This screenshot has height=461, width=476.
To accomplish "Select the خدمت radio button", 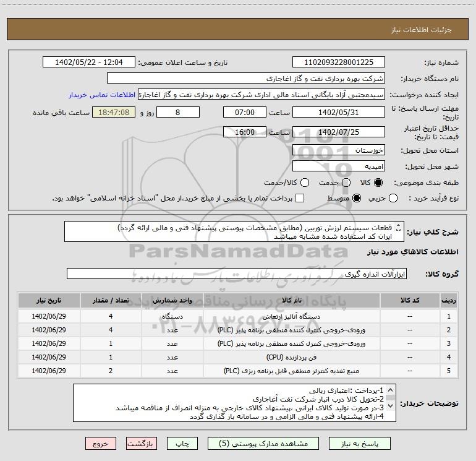I will click(x=346, y=183).
